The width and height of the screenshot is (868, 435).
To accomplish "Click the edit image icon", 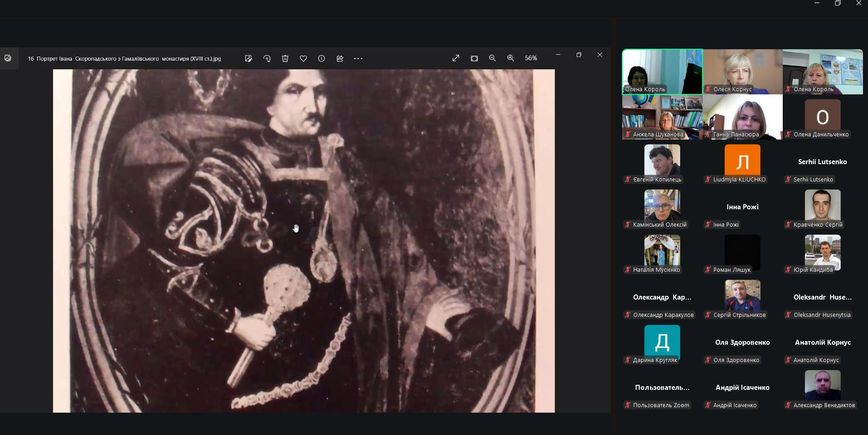I will [248, 58].
